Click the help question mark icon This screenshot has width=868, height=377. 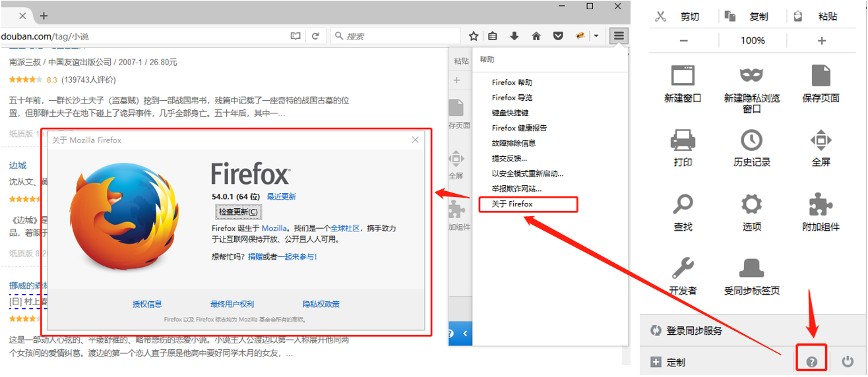(811, 362)
